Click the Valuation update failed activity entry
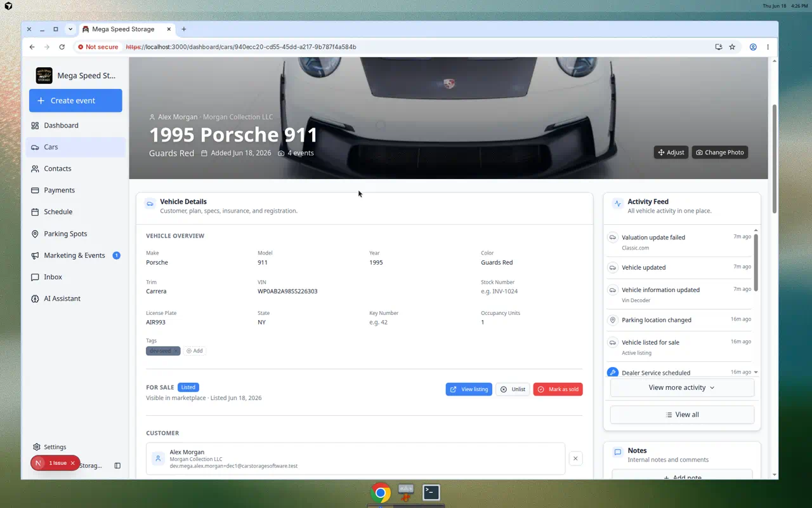812x508 pixels. pos(679,242)
